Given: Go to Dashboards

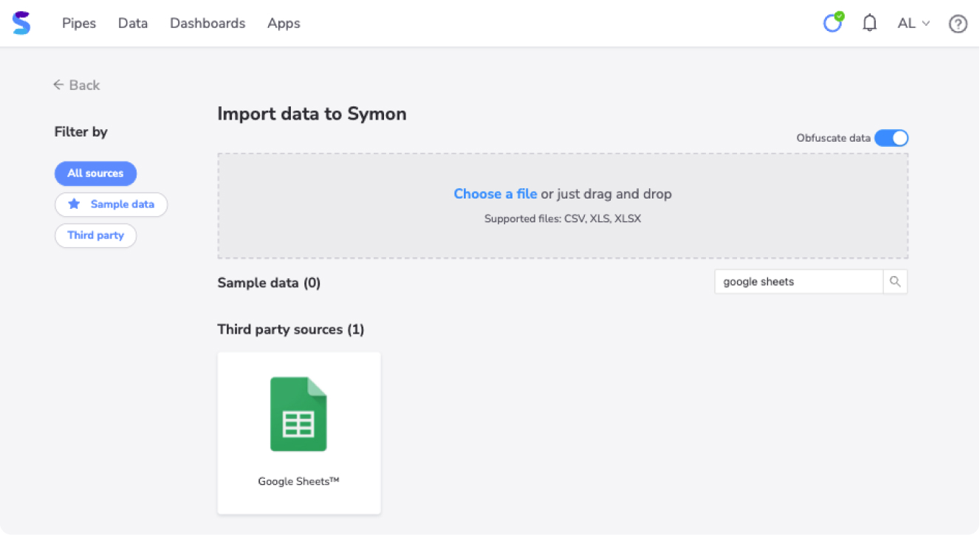Looking at the screenshot, I should [208, 24].
